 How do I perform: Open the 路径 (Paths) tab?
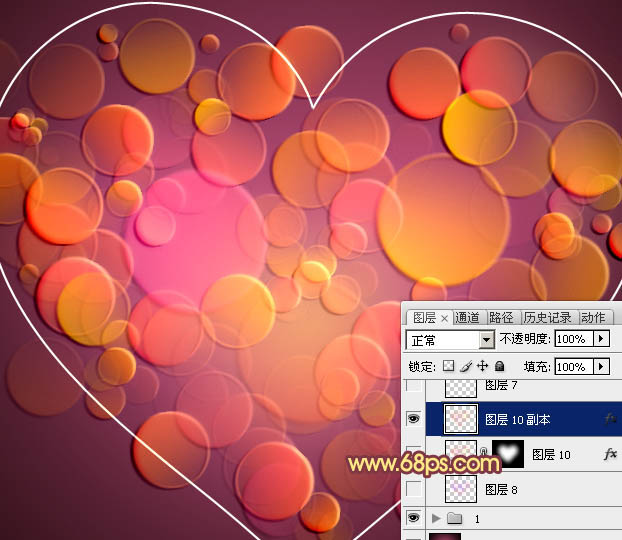[501, 318]
